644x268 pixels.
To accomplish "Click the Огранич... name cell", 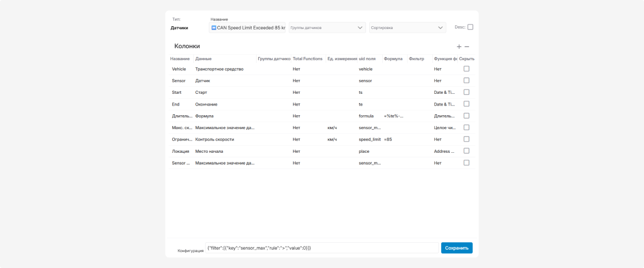I will tap(182, 139).
